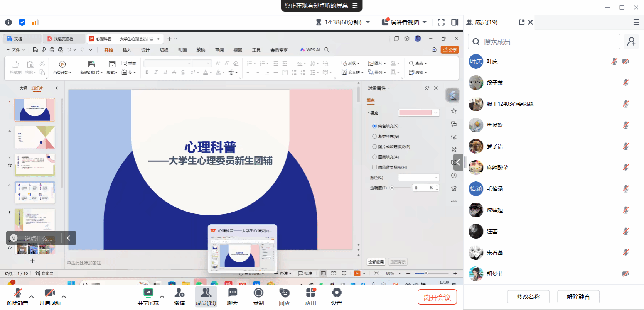Check the hide background graphics checkbox
Screen dimensions: 644x310
coord(374,167)
